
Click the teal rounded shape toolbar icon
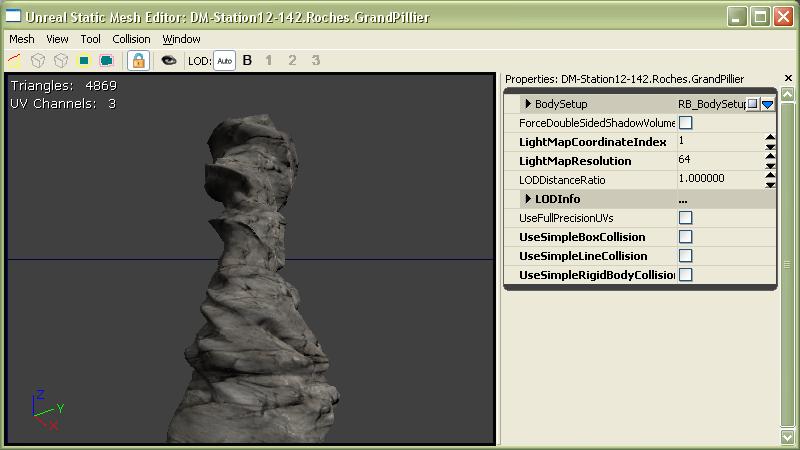(x=106, y=61)
